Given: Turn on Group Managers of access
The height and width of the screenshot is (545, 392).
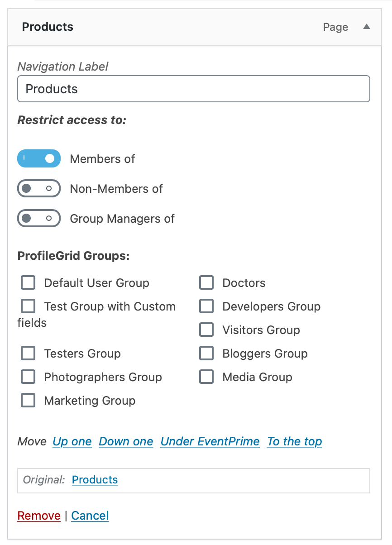Looking at the screenshot, I should (38, 218).
